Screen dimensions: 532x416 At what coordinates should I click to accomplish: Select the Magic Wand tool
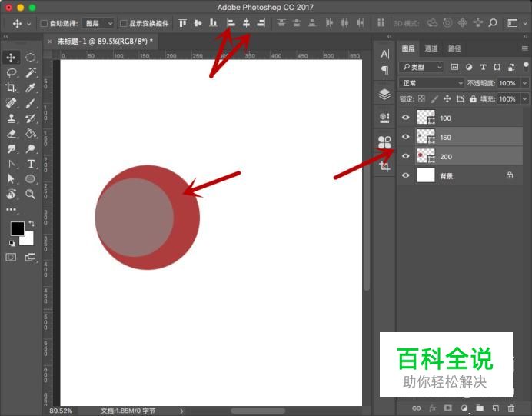click(x=31, y=72)
